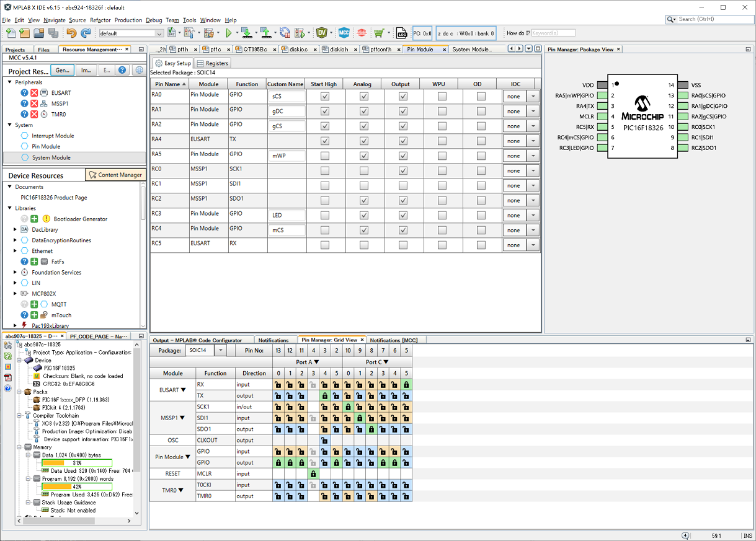The width and height of the screenshot is (756, 541).
Task: Remove TMR0 using the red X icon
Action: [35, 114]
